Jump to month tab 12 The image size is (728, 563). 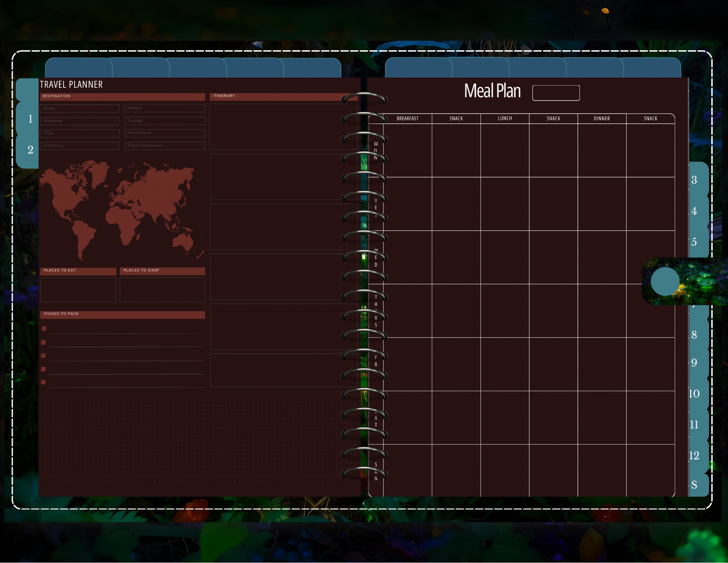click(x=694, y=456)
